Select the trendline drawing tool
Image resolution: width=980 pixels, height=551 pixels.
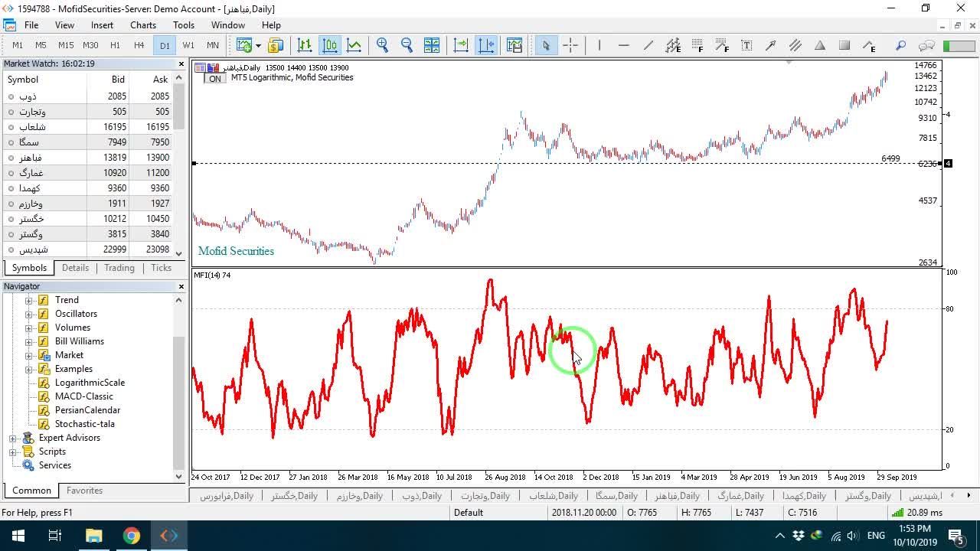click(648, 45)
